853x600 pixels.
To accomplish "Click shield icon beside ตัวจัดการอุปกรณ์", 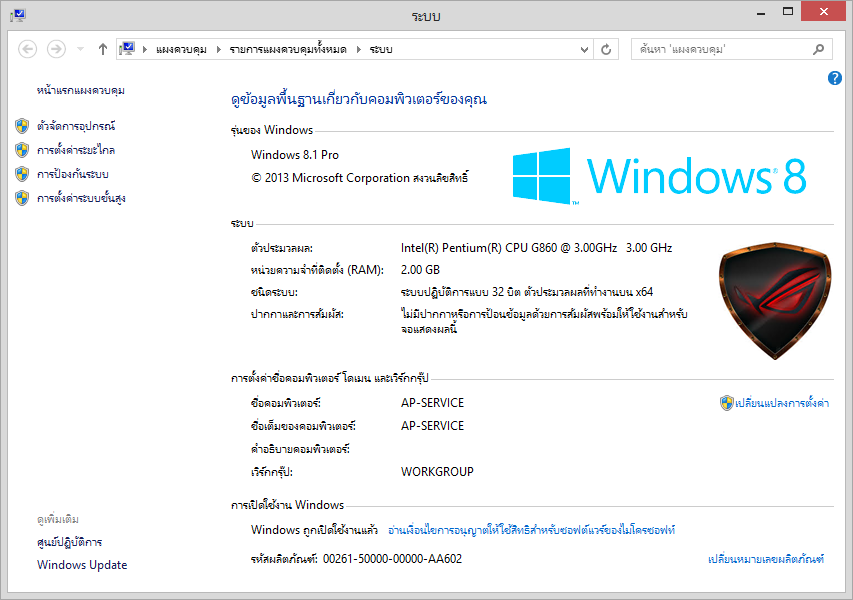I will click(22, 126).
